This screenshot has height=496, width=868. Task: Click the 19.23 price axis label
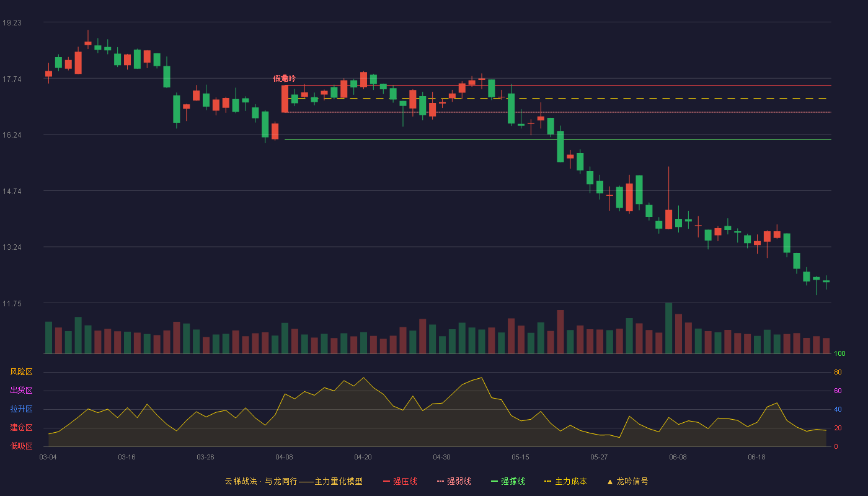click(x=12, y=22)
